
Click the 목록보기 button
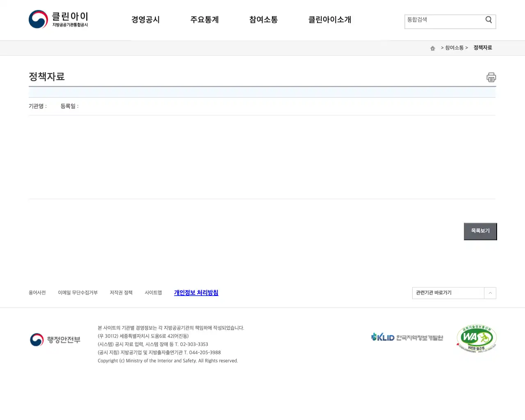click(480, 231)
